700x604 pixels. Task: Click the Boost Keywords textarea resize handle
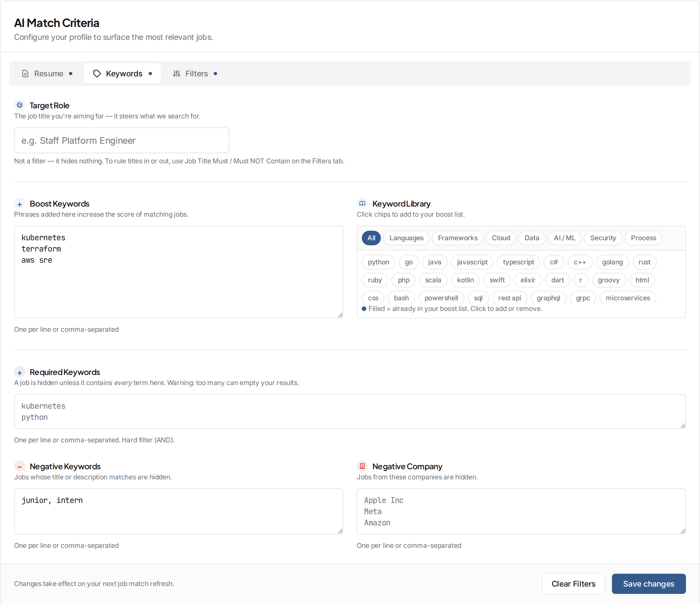(x=340, y=315)
